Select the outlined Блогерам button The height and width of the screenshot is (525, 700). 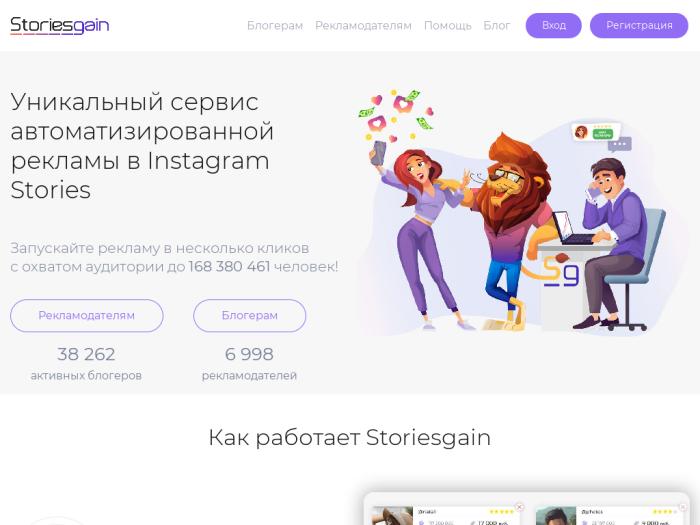click(250, 316)
